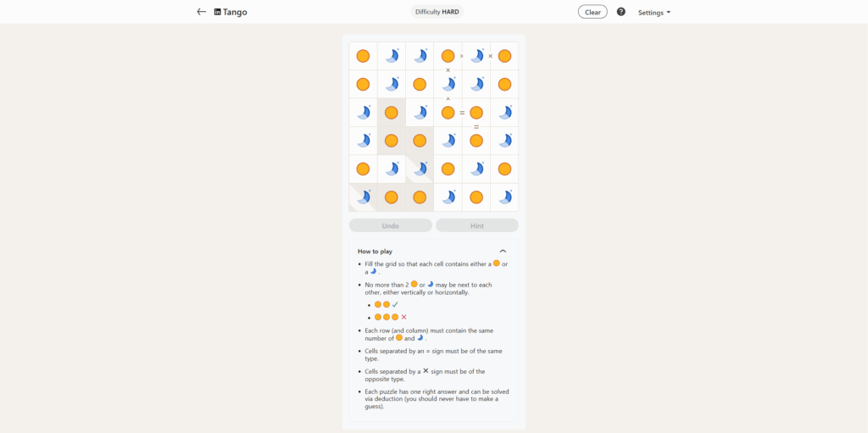Toggle the sun in row two, column three
Screen dimensions: 868x433
tap(420, 85)
